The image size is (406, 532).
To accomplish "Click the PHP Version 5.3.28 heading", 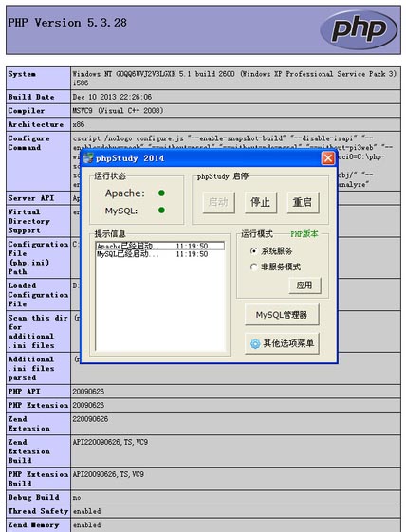I will coord(67,23).
